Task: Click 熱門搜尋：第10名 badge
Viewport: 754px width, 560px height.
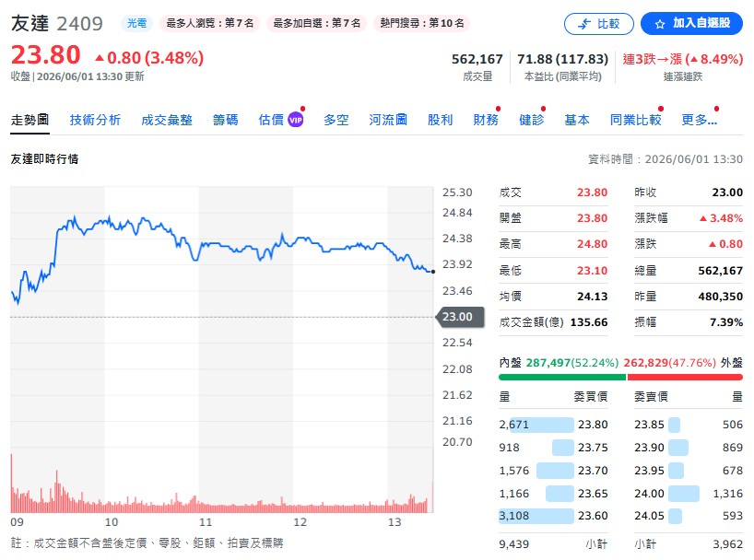Action: [x=422, y=23]
